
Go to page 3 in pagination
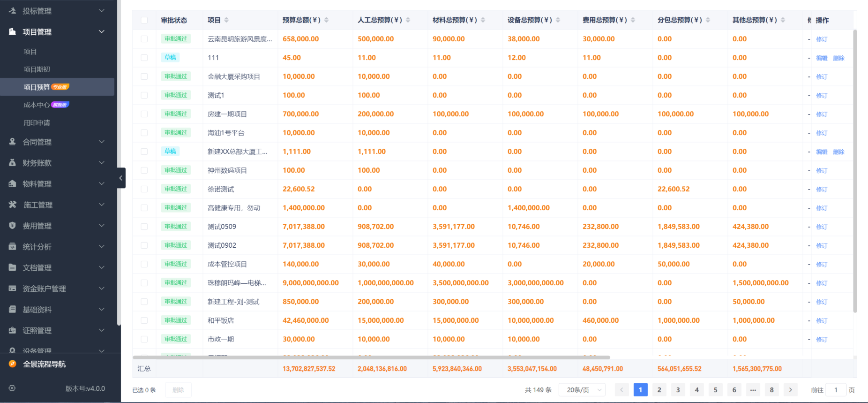click(x=678, y=390)
